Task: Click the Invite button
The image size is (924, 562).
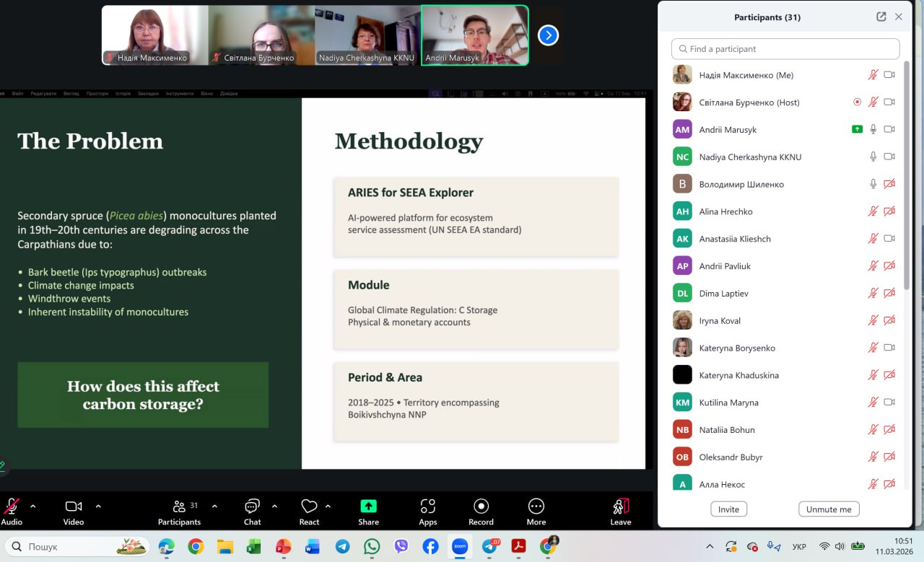Action: pyautogui.click(x=728, y=509)
